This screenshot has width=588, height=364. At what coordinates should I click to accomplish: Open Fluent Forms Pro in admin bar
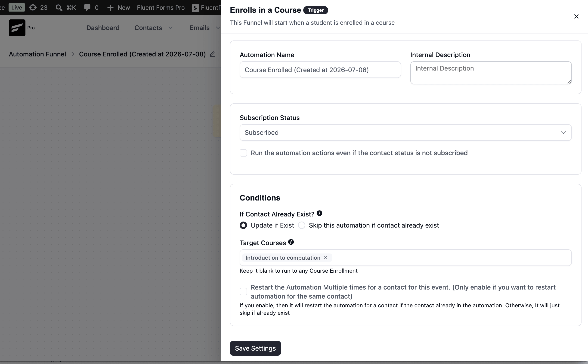pyautogui.click(x=161, y=8)
